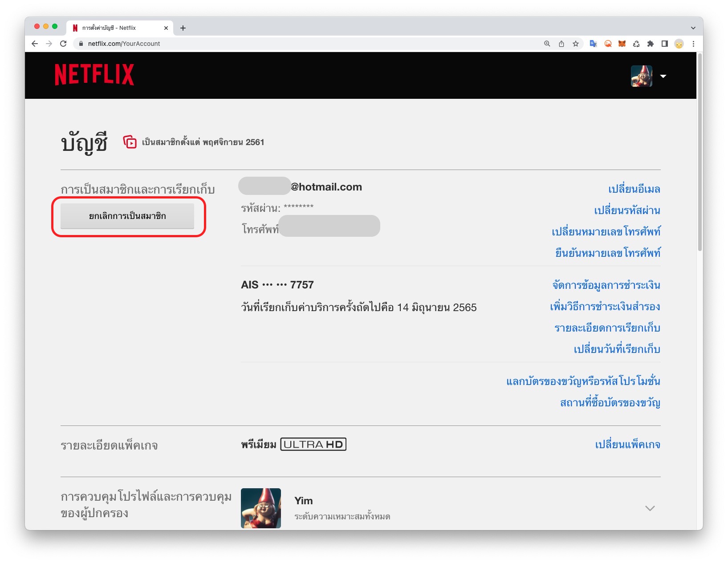Open the Chrome extensions puzzle icon
The height and width of the screenshot is (563, 728).
point(651,44)
